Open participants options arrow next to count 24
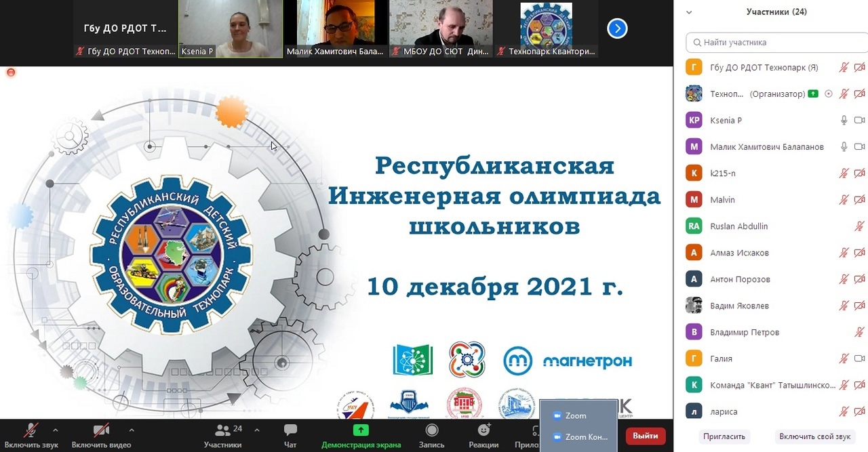 tap(256, 430)
